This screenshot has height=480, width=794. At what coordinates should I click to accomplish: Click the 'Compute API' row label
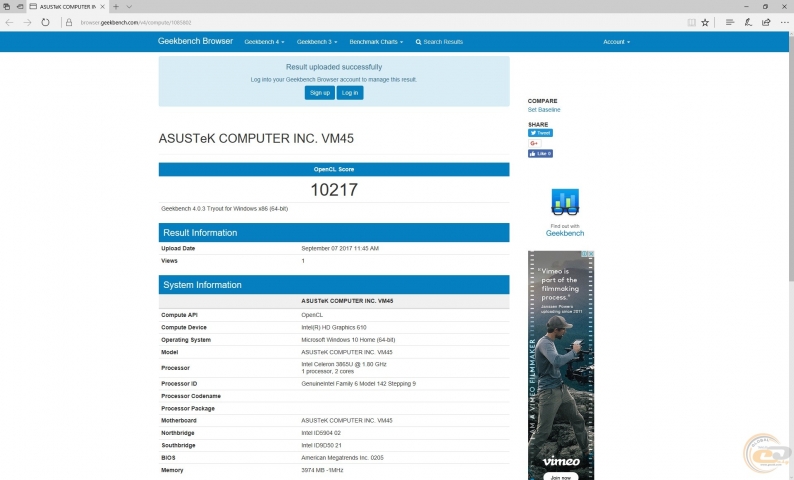(x=179, y=315)
